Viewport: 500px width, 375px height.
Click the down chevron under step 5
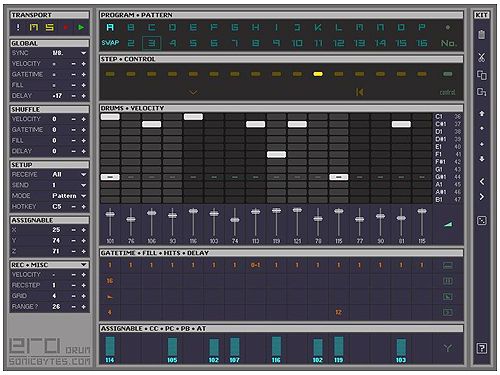[x=193, y=92]
